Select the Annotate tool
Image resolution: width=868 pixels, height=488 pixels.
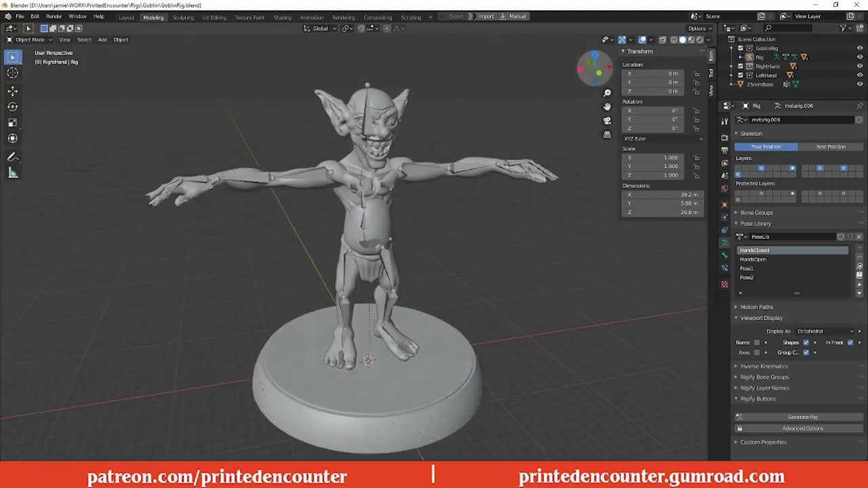(12, 157)
